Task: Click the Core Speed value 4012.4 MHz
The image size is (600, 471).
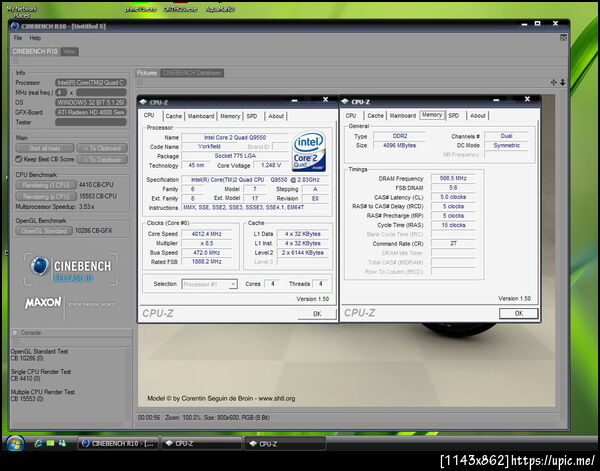Action: point(207,234)
